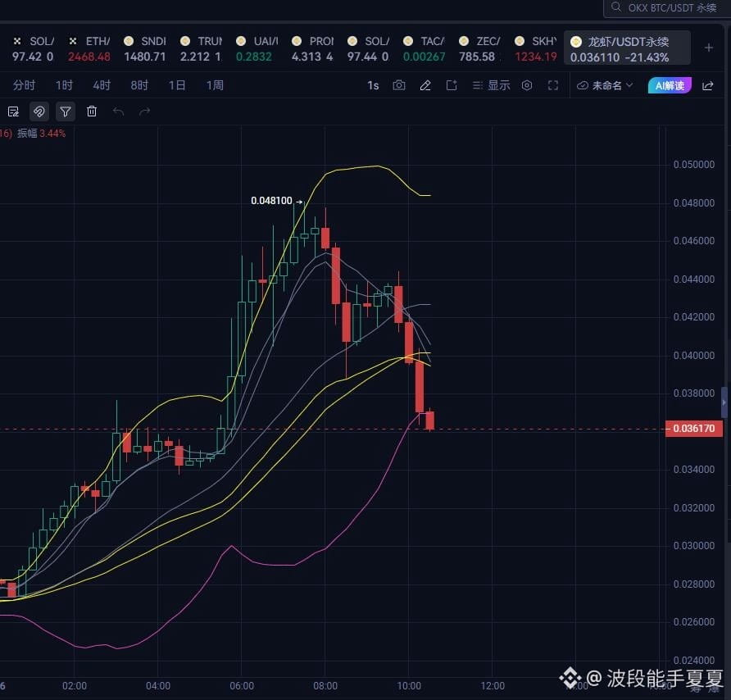The image size is (731, 700).
Task: Select the 1周 timeframe
Action: (x=215, y=85)
